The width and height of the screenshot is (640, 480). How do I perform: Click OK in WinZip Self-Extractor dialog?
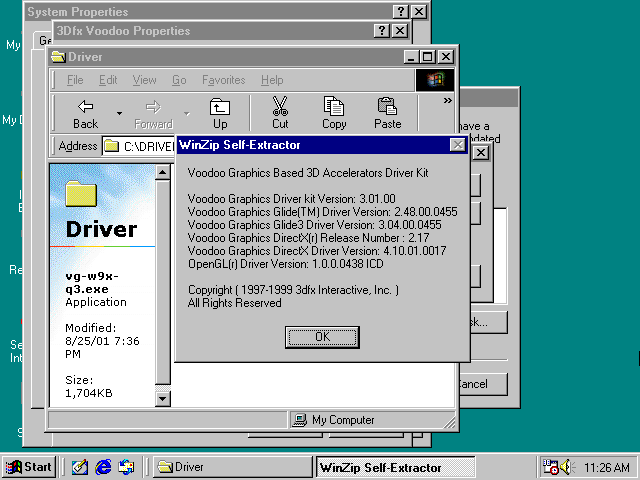click(322, 337)
